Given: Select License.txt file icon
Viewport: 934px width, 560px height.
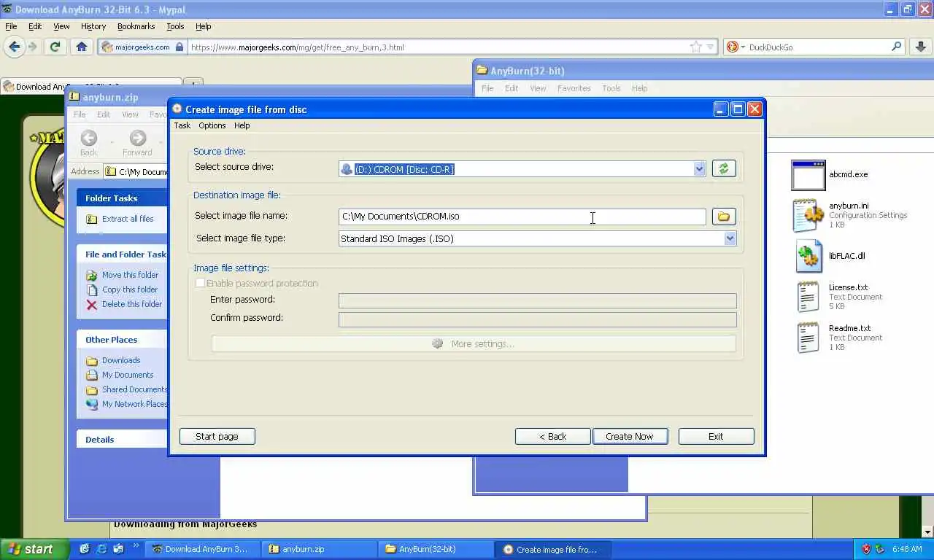Looking at the screenshot, I should click(x=808, y=297).
